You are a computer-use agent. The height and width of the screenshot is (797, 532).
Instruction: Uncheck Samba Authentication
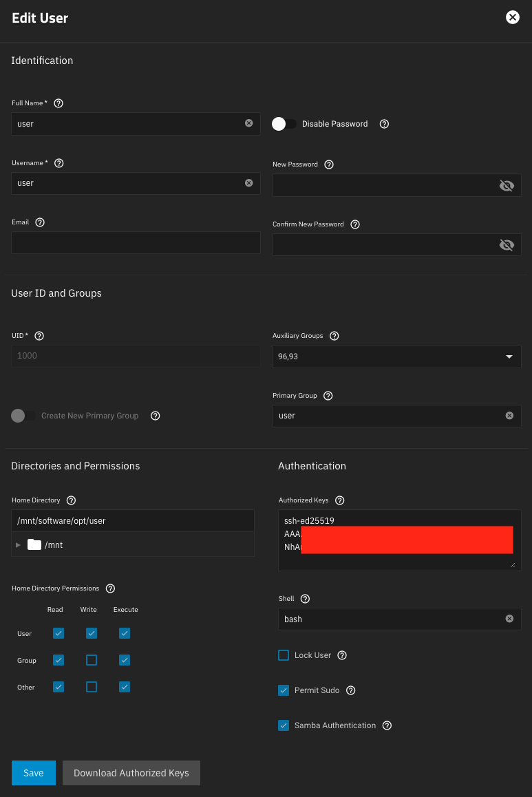pyautogui.click(x=284, y=725)
